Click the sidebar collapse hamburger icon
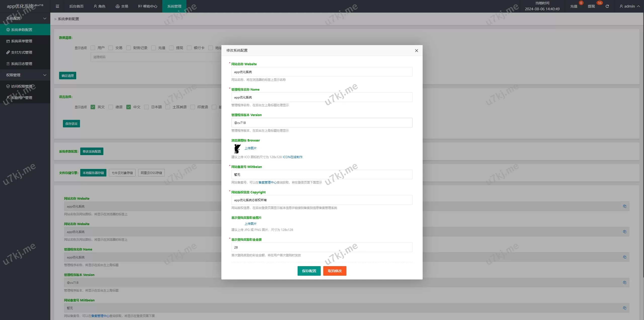 (57, 6)
